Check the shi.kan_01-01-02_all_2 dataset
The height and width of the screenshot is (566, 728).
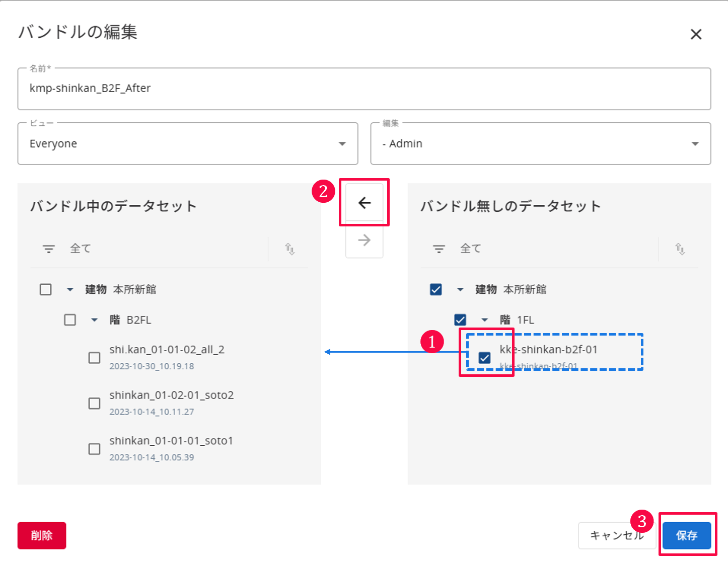click(x=94, y=358)
